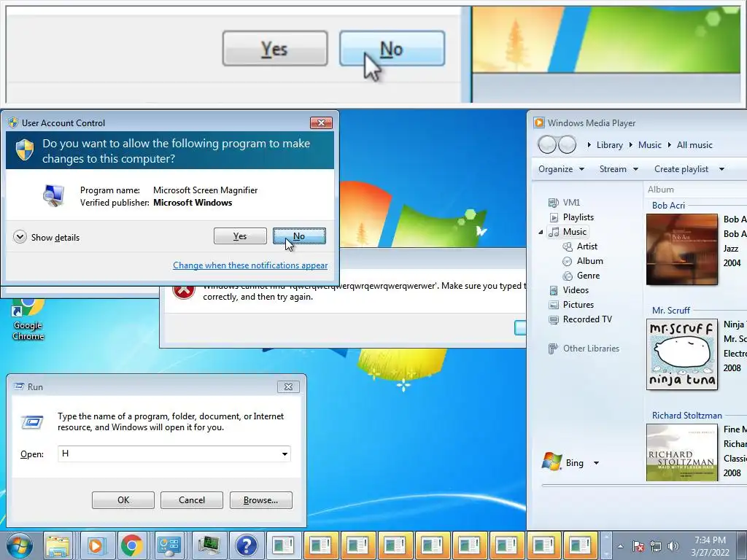Open Playlists in the navigation pane
747x560 pixels.
pos(572,217)
